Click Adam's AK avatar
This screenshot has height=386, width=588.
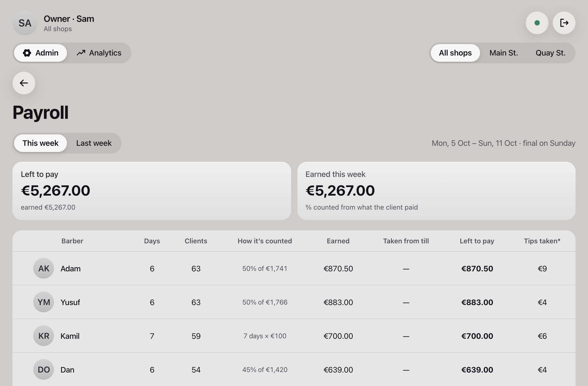click(x=44, y=268)
